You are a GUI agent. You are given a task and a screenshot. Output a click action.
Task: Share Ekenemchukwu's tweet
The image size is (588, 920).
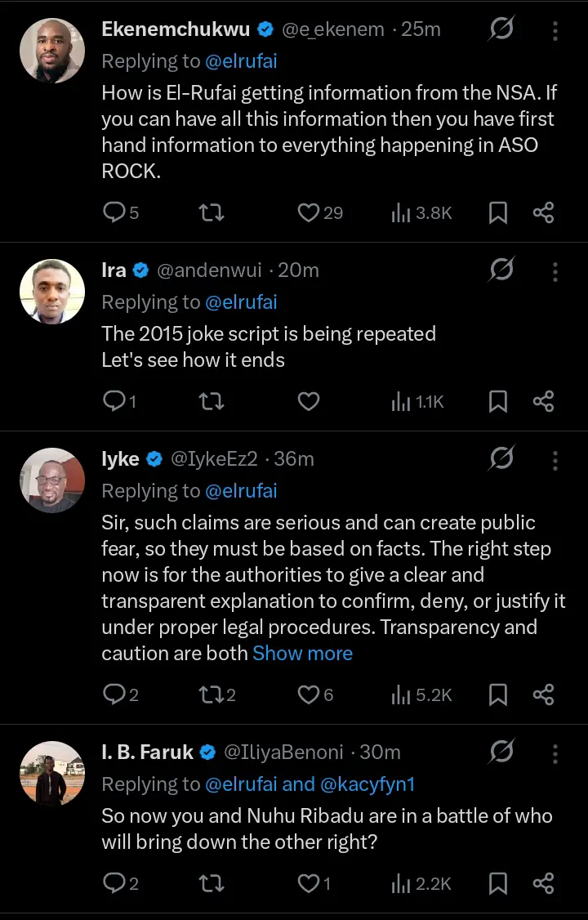544,213
